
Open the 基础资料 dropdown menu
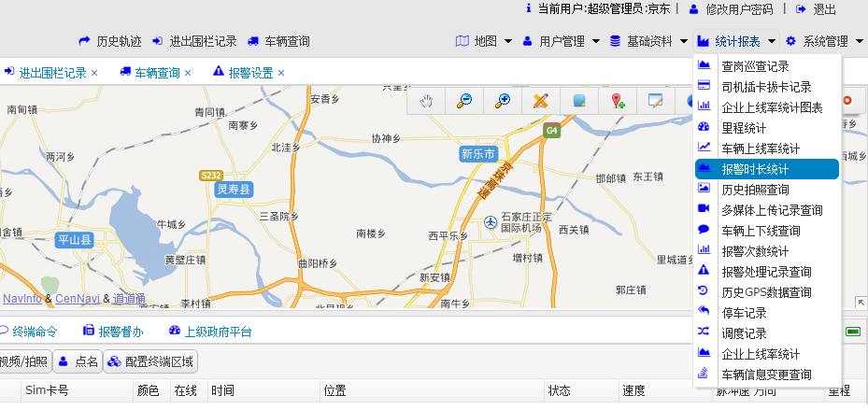(648, 41)
